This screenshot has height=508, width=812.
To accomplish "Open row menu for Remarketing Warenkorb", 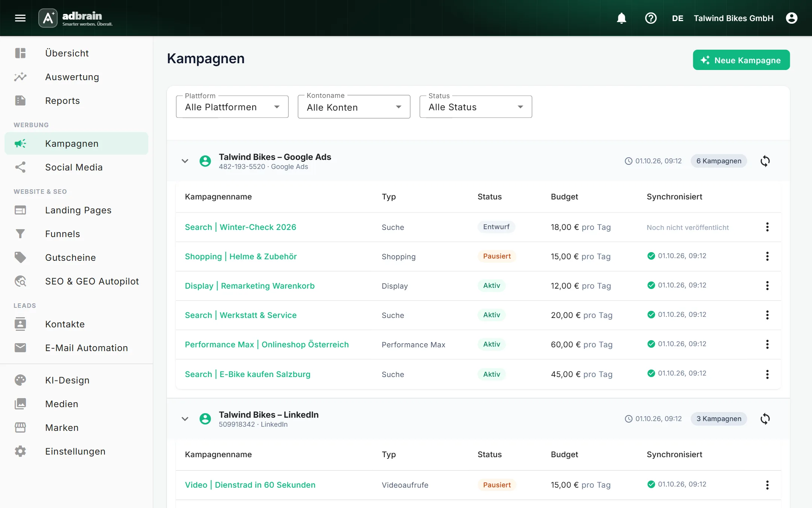I will coord(767,286).
